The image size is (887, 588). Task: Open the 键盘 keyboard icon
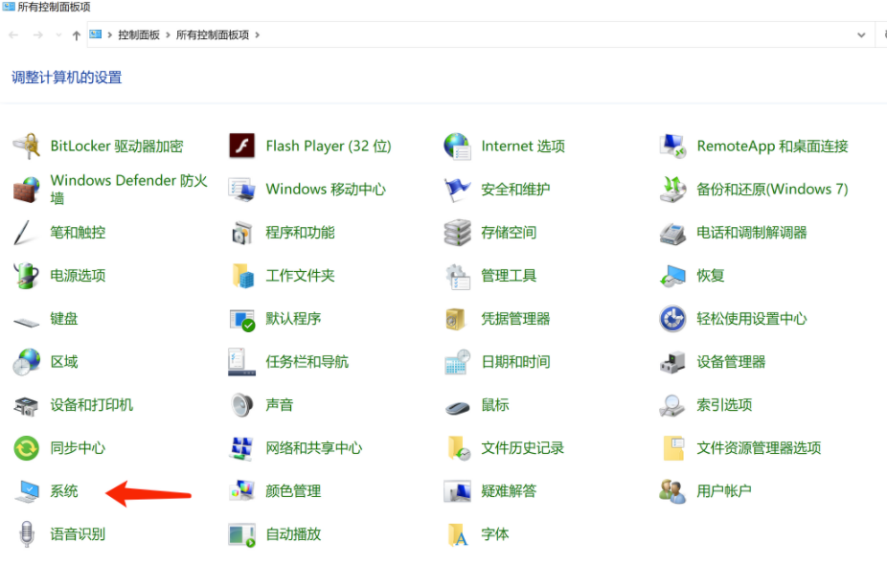pos(26,321)
